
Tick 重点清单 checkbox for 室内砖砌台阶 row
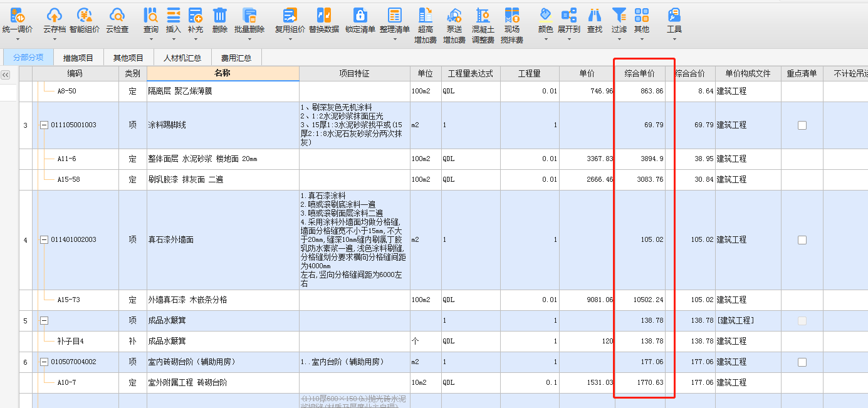coord(802,362)
